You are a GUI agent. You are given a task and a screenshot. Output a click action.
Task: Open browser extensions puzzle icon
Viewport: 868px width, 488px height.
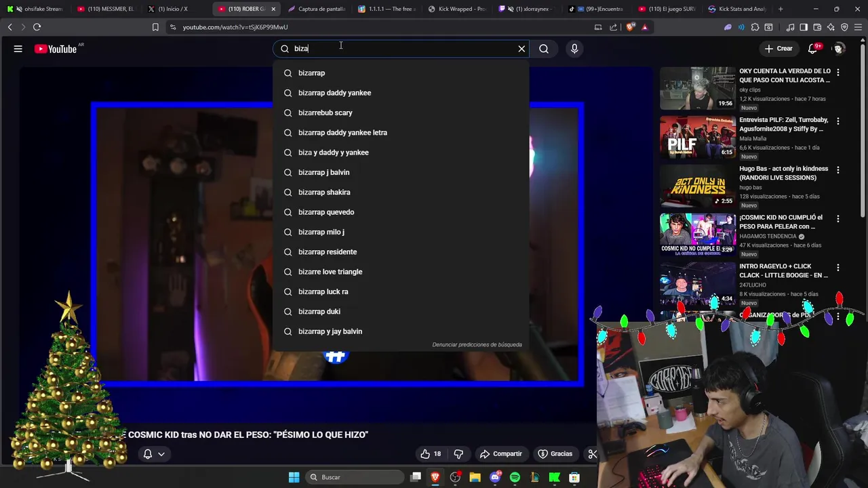pyautogui.click(x=755, y=27)
